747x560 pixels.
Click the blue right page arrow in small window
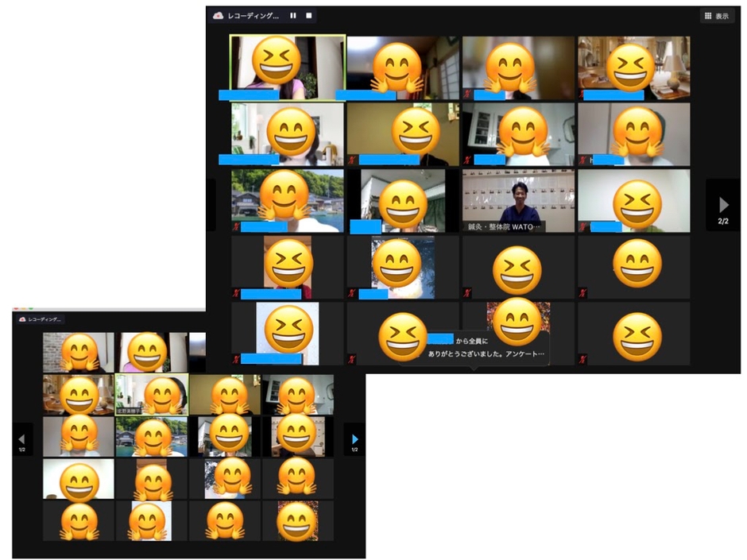tap(354, 439)
